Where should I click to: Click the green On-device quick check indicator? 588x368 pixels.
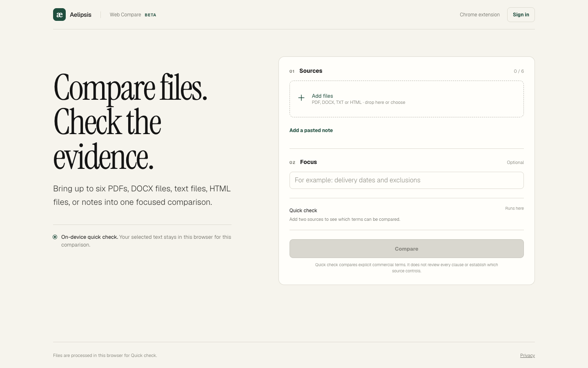tap(55, 237)
